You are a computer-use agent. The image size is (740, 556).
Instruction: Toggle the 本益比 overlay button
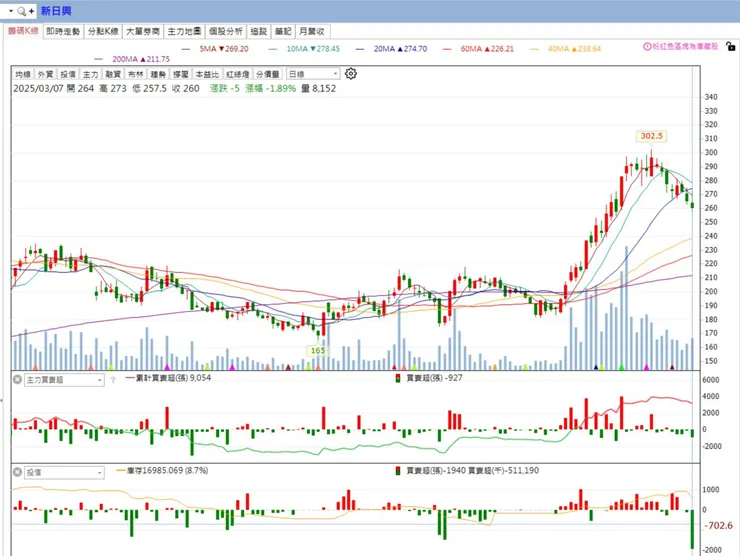[x=207, y=74]
